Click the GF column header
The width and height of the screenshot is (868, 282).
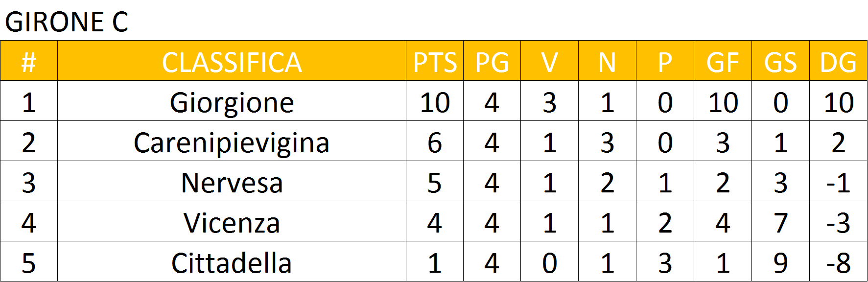[x=723, y=61]
